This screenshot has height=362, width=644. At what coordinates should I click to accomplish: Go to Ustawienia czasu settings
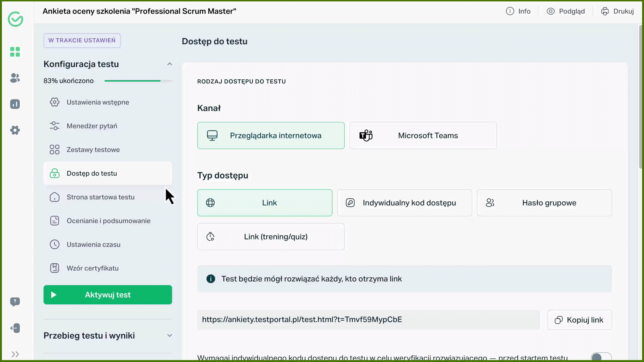(x=93, y=244)
